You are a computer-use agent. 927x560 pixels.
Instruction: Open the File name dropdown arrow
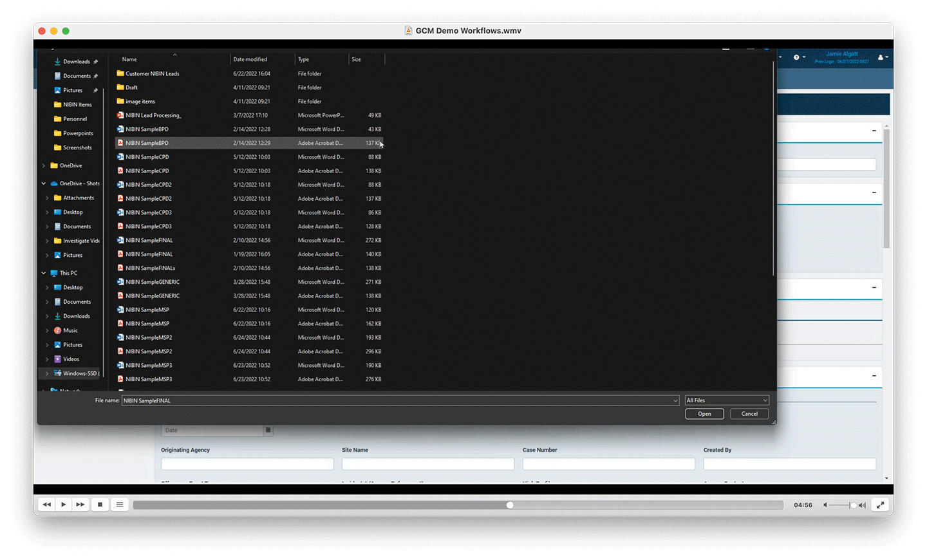[x=675, y=400]
